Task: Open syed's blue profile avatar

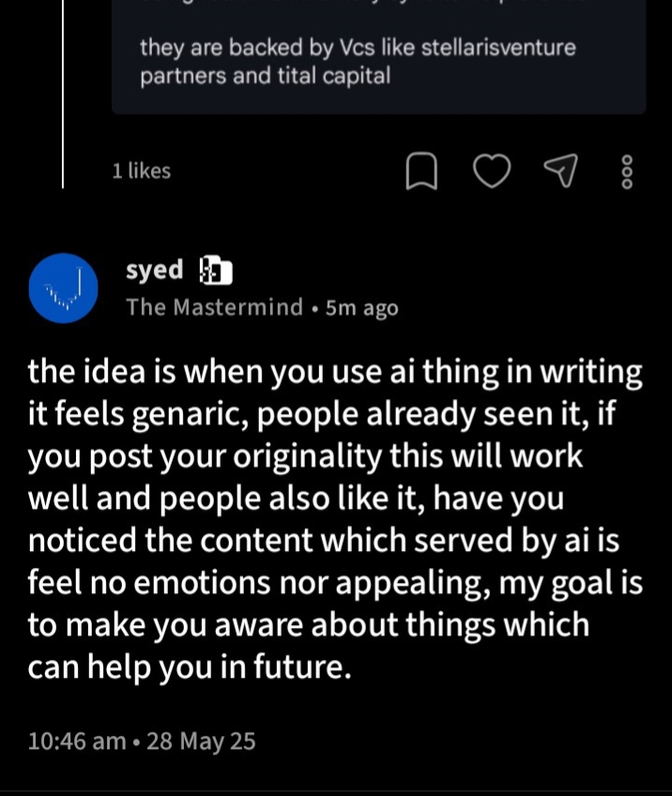Action: (x=64, y=288)
